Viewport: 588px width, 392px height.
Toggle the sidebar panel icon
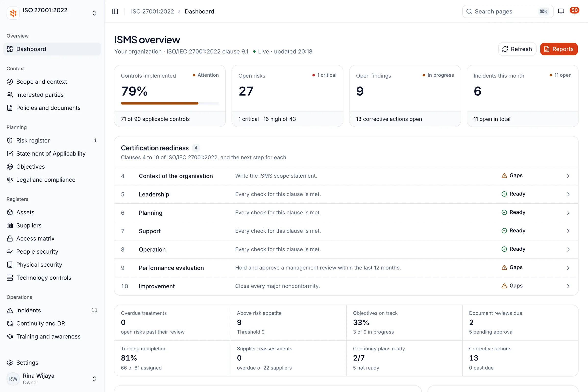point(115,12)
